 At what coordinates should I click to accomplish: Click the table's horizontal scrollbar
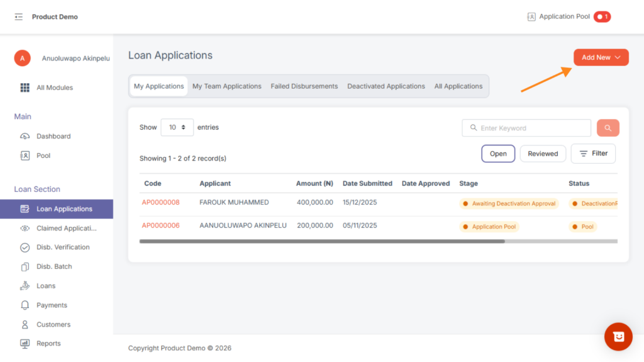pos(322,241)
